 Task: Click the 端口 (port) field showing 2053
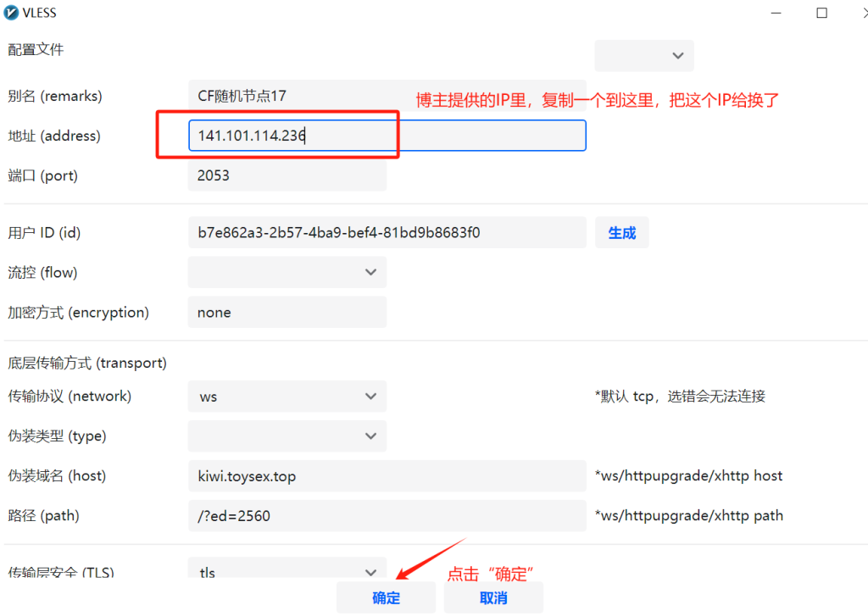click(287, 175)
